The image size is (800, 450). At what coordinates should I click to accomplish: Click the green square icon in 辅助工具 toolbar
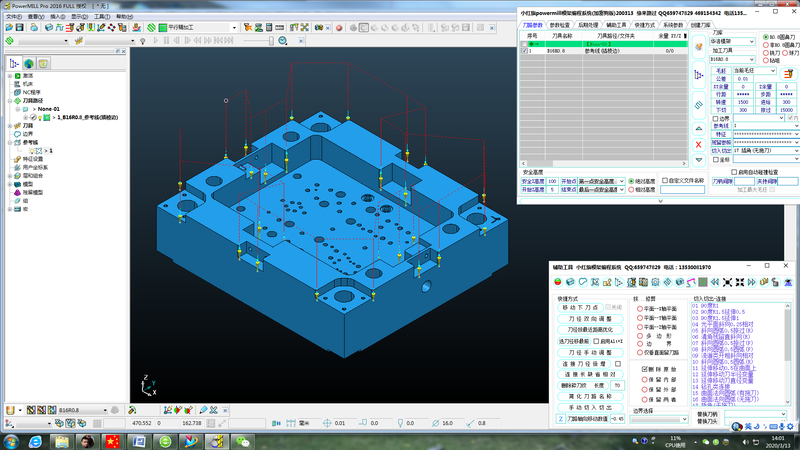point(703,282)
